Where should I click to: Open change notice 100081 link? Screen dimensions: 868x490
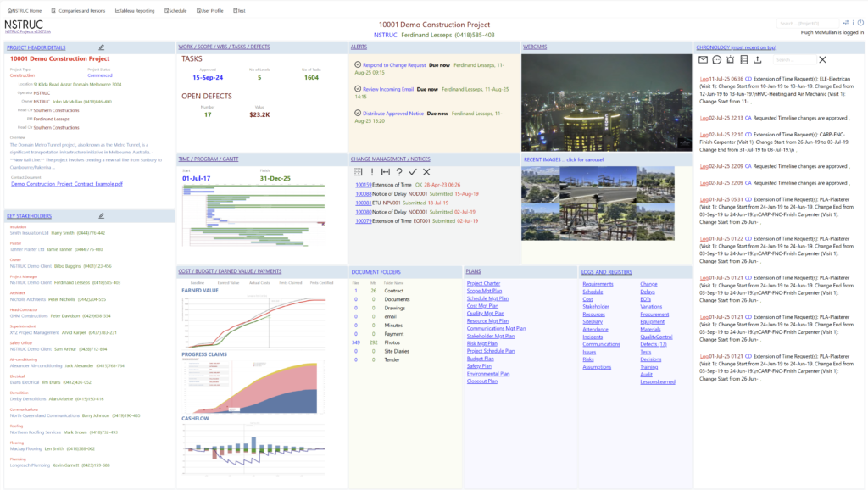[363, 203]
